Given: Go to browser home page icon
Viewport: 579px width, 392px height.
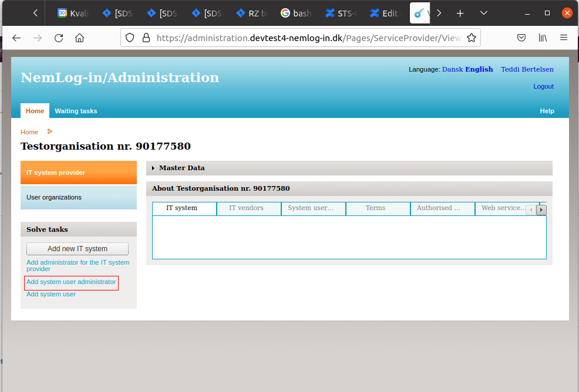Looking at the screenshot, I should pos(80,38).
